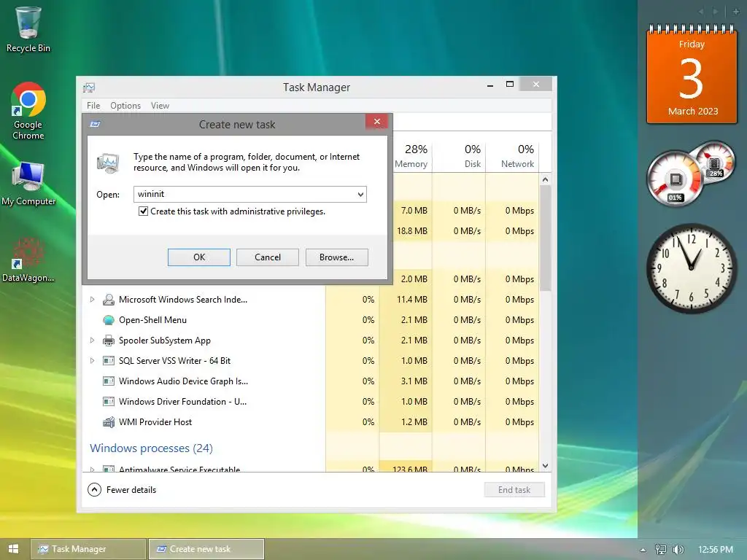Select the WMI Provider Host icon
This screenshot has height=560, width=747.
click(x=109, y=422)
